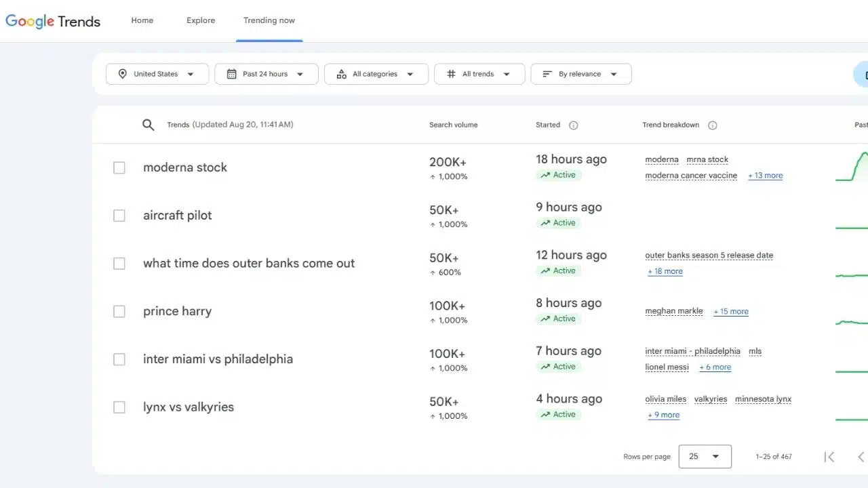Viewport: 868px width, 488px height.
Task: Click "inter miami - philadelphia" breakdown link
Action: (x=693, y=351)
